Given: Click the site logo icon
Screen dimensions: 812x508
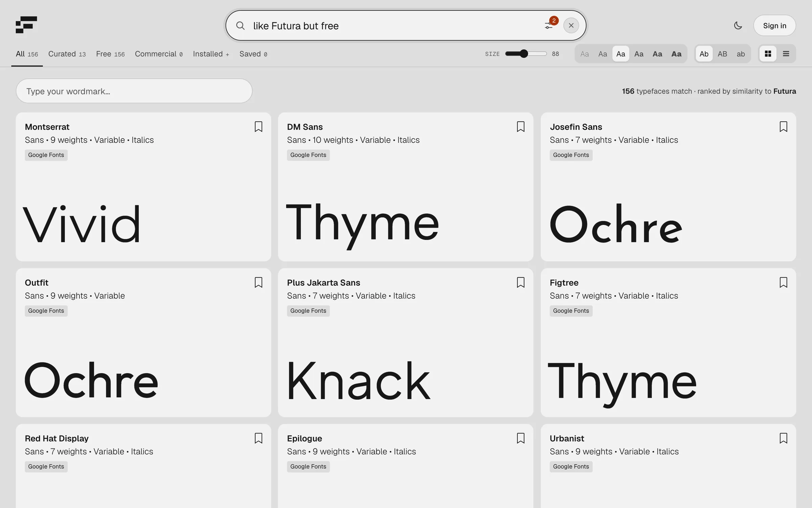Looking at the screenshot, I should (x=26, y=25).
